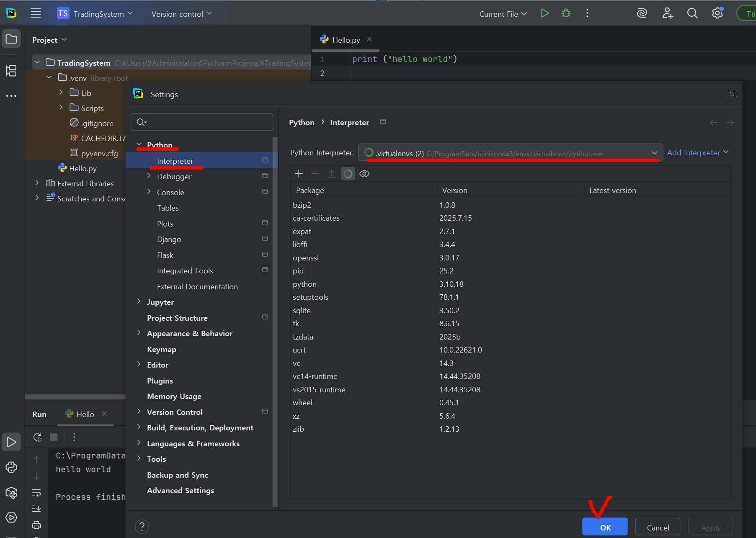The width and height of the screenshot is (756, 538).
Task: Confirm settings with OK button
Action: click(x=605, y=527)
